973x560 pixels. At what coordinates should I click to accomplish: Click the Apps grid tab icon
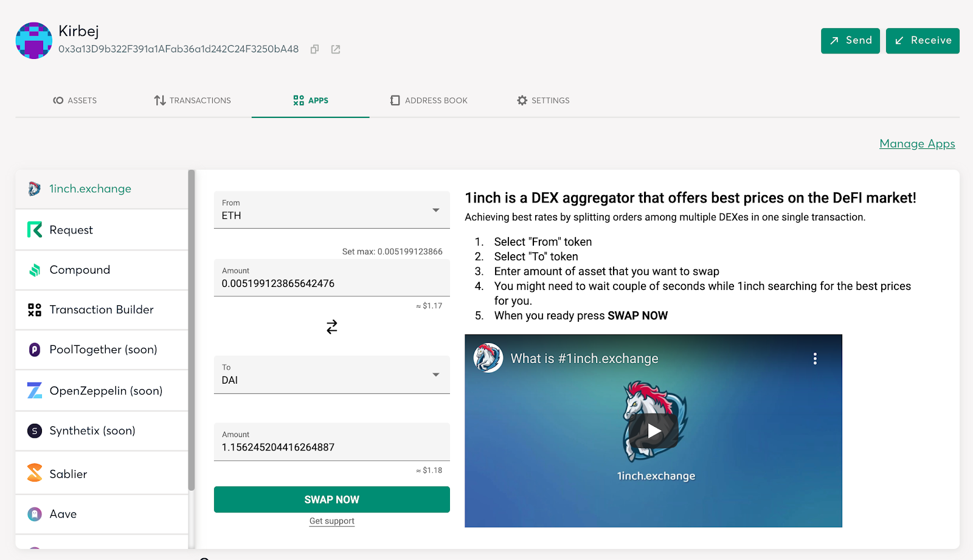(x=299, y=100)
